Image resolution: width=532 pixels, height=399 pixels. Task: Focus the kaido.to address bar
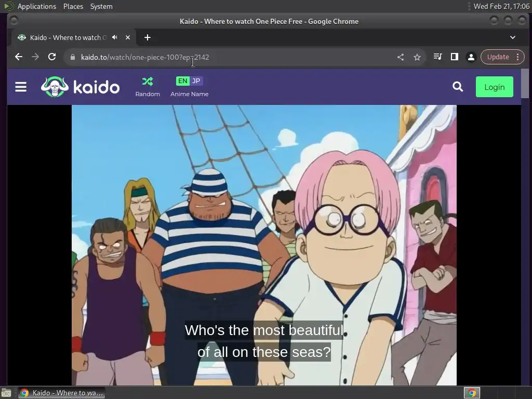click(234, 57)
